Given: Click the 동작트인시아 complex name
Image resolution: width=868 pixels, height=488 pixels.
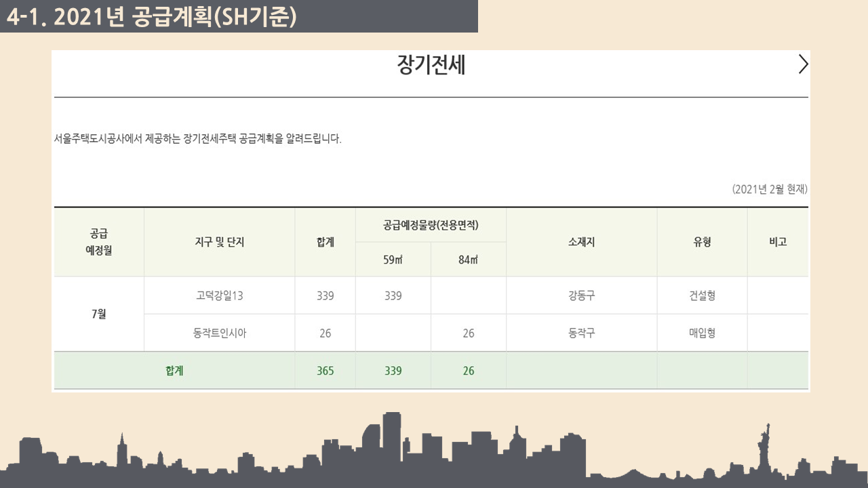Looking at the screenshot, I should coord(219,333).
